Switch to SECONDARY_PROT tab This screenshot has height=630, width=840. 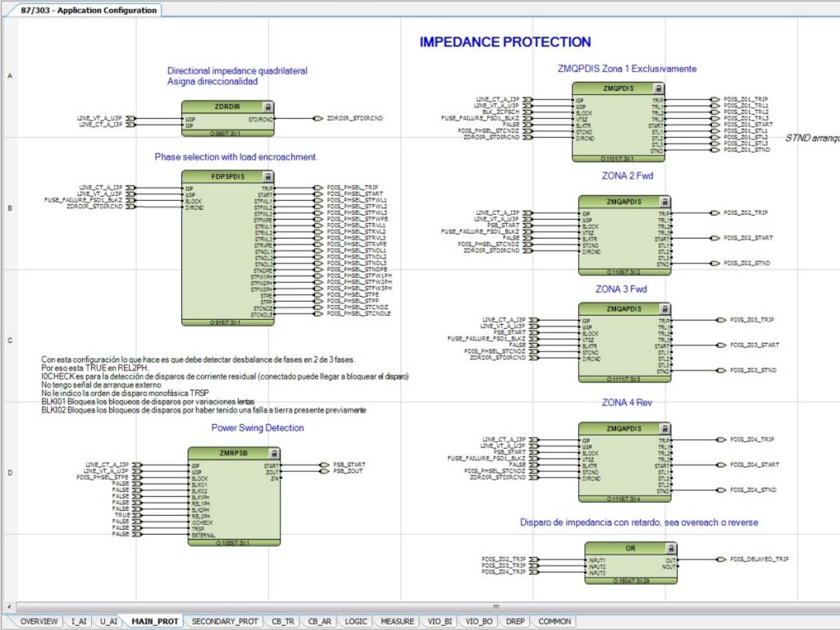click(225, 622)
